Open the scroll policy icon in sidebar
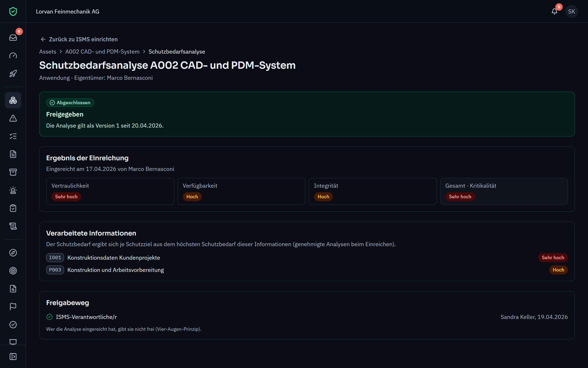The height and width of the screenshot is (368, 588). point(13,226)
